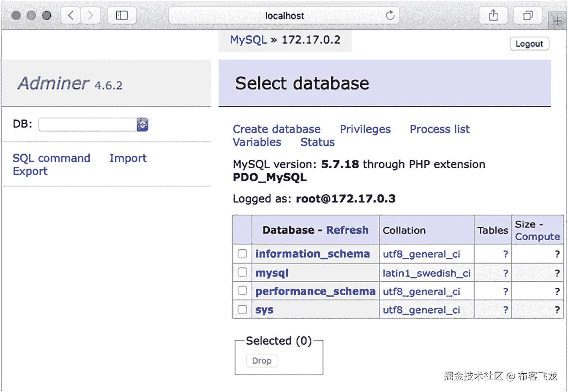
Task: Open the mysql database link
Action: point(272,273)
